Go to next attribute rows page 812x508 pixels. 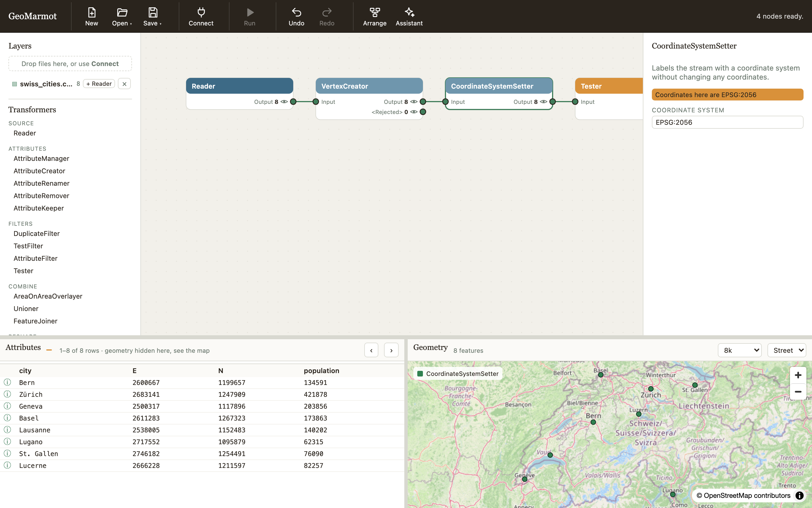[391, 351]
